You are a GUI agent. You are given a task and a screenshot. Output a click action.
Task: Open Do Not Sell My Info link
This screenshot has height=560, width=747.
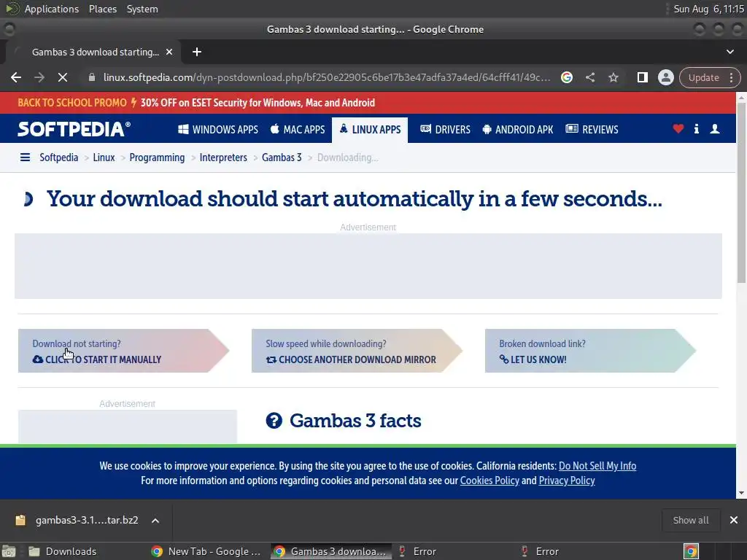coord(597,466)
